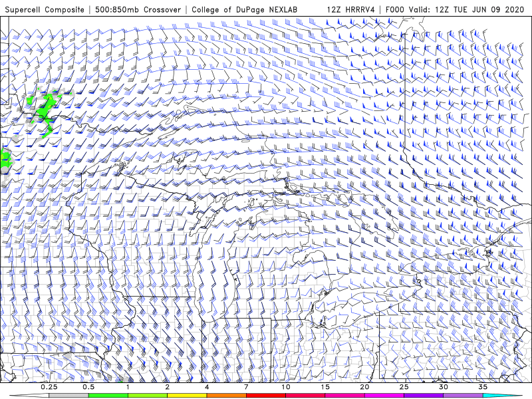Click the "7" legend value
Image resolution: width=532 pixels, height=399 pixels.
[x=246, y=387]
